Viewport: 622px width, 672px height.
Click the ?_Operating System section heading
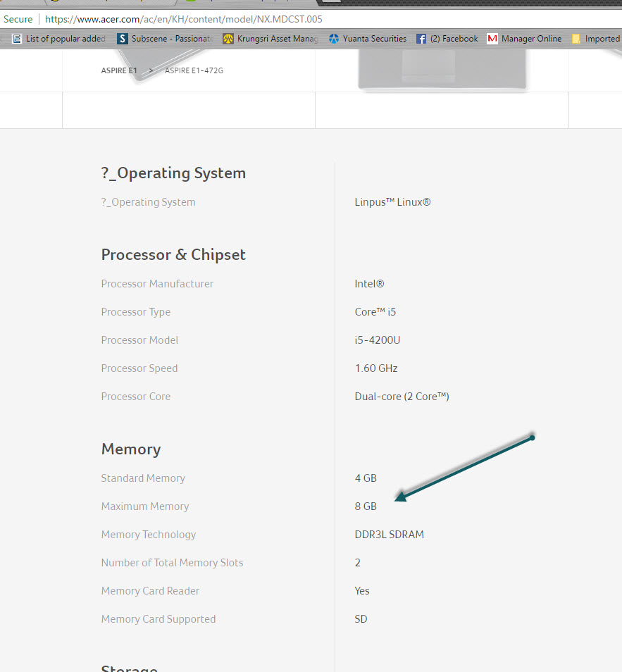173,173
